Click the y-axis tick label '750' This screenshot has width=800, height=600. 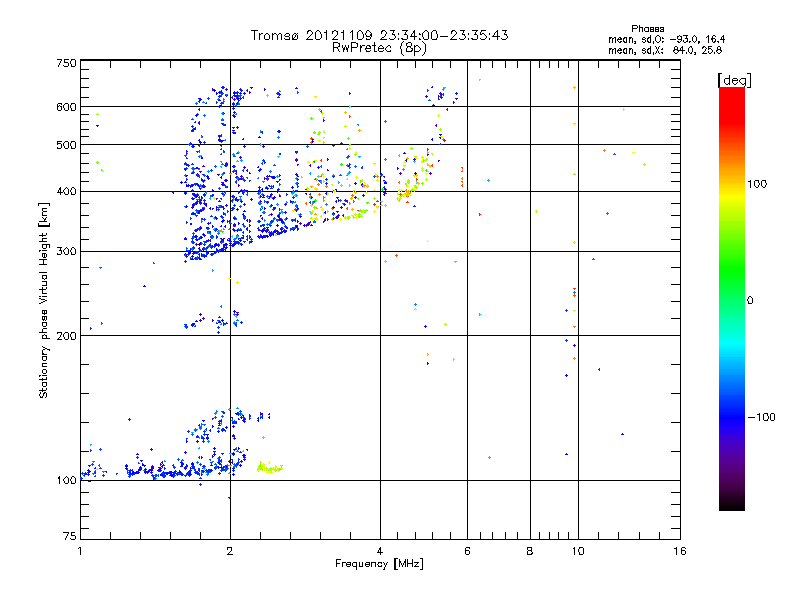pos(67,63)
